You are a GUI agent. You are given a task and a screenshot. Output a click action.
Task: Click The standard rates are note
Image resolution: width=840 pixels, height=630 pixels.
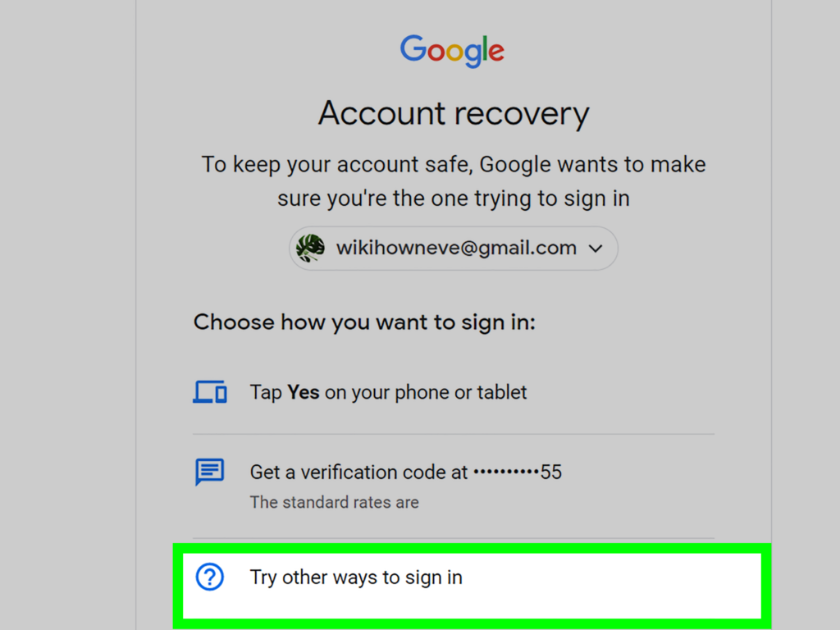(x=335, y=503)
